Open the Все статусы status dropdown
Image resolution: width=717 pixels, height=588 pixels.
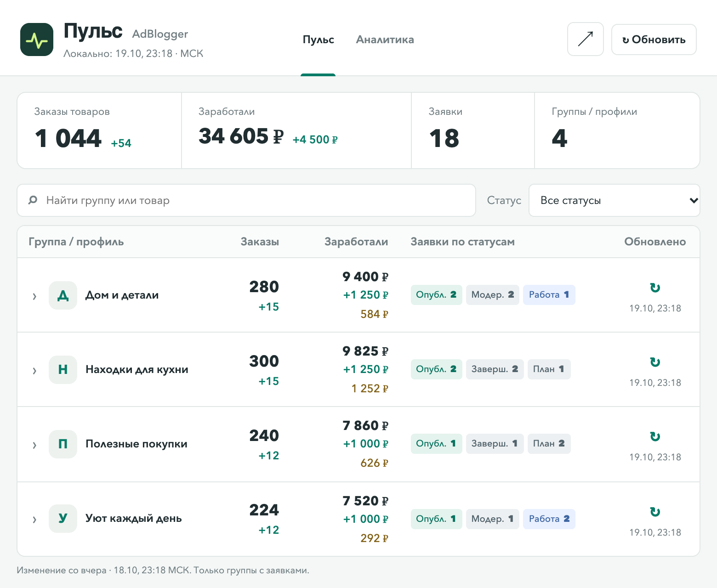(x=615, y=200)
